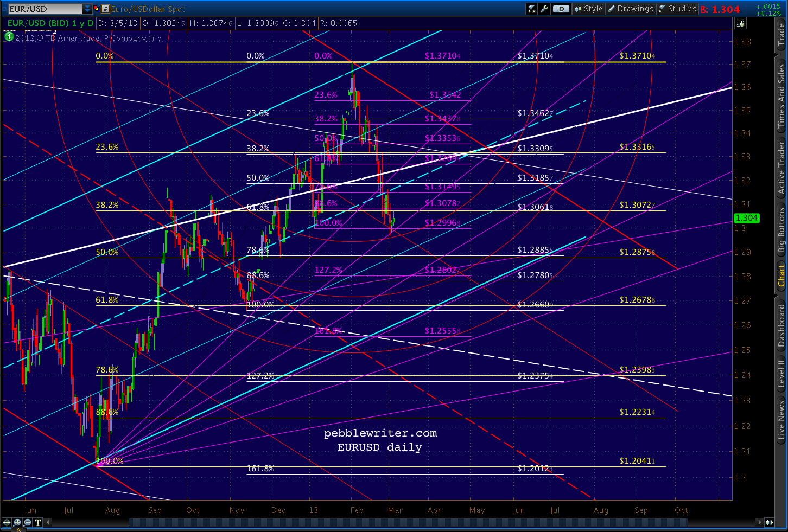Open the Drawings menu
Viewport: 788px width, 532px height.
(631, 9)
